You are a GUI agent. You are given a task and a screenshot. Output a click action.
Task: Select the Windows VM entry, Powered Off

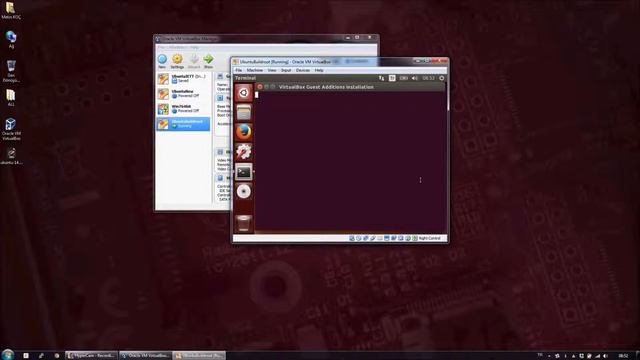tap(183, 109)
